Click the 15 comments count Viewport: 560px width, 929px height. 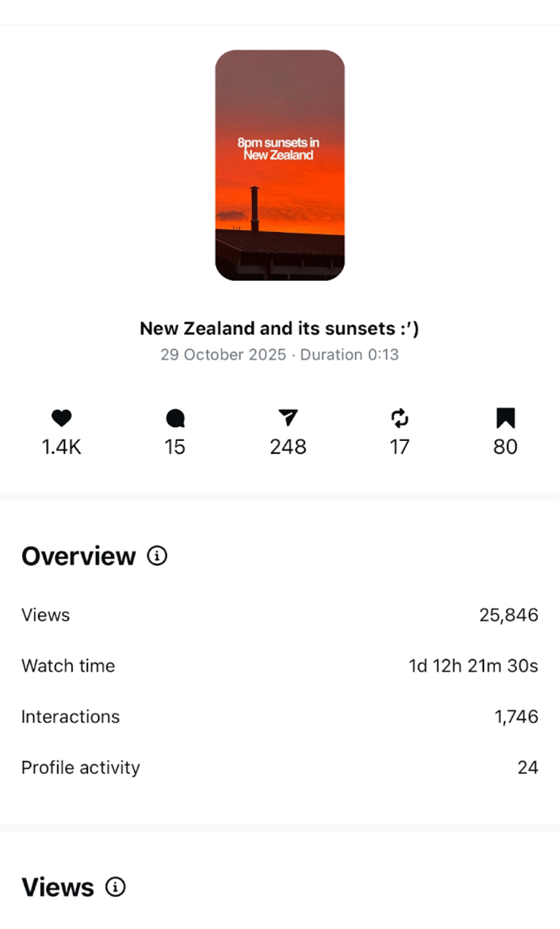click(x=175, y=447)
